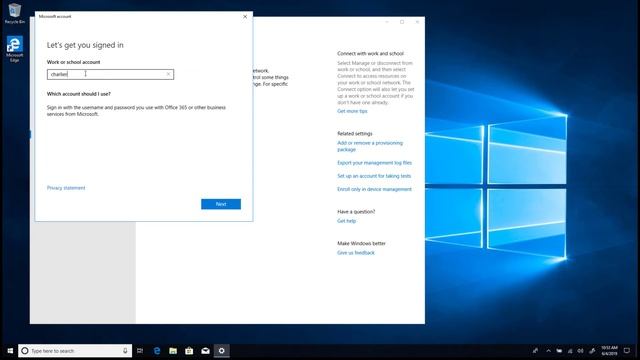The image size is (640, 360).
Task: Open the Get help link
Action: pos(347,221)
